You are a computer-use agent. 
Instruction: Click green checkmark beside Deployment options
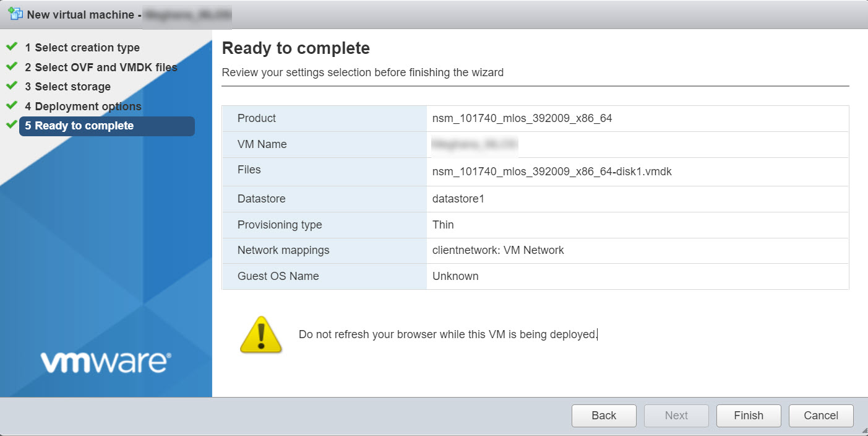[x=11, y=105]
